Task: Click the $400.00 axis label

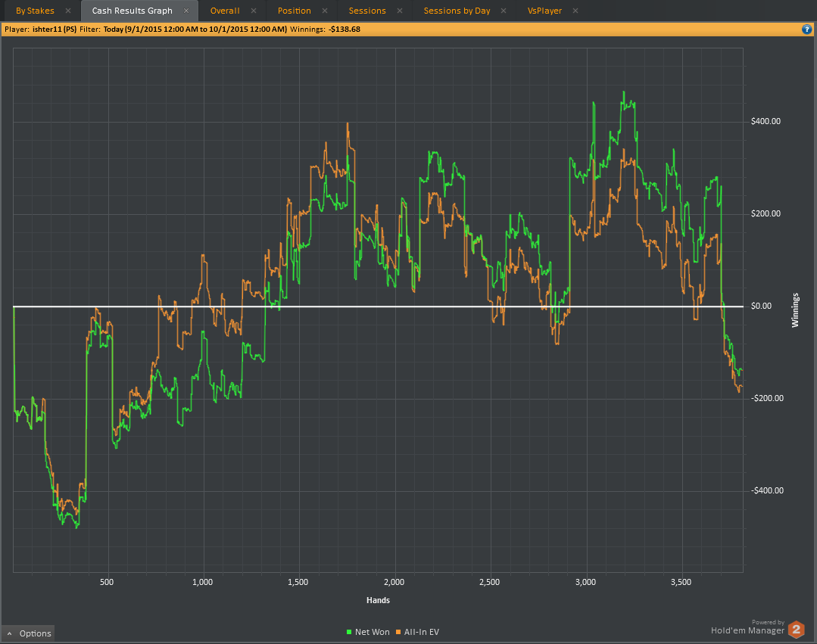Action: pos(766,121)
